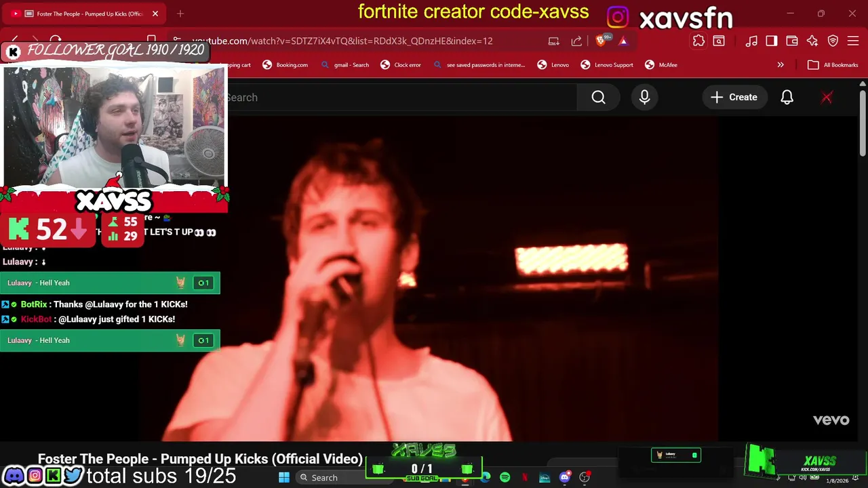Open Brave VPN shield icon
Image resolution: width=868 pixels, height=488 pixels.
click(x=833, y=41)
